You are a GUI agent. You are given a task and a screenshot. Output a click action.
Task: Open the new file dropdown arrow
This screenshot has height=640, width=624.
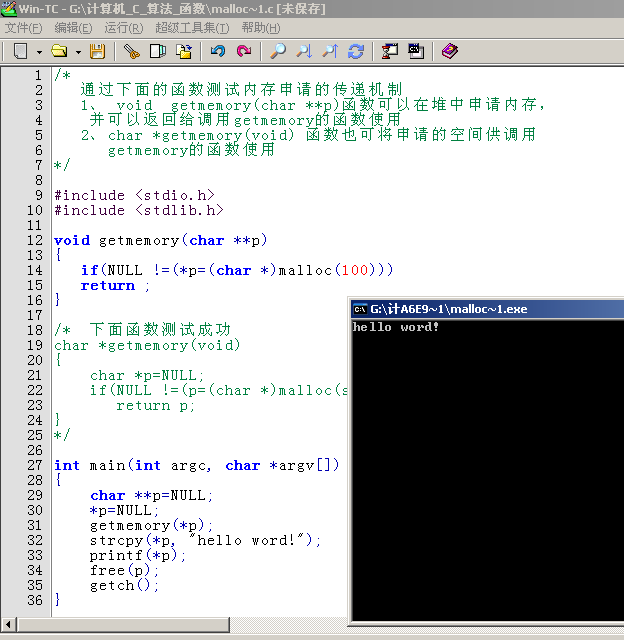point(39,52)
